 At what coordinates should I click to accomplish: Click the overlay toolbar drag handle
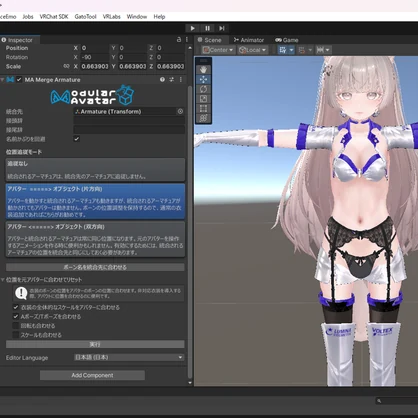[x=203, y=61]
